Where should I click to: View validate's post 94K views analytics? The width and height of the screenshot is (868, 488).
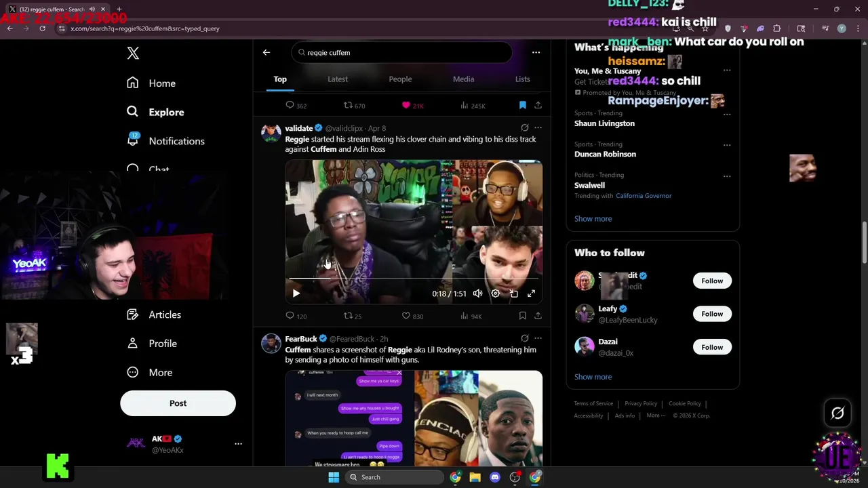(x=471, y=316)
